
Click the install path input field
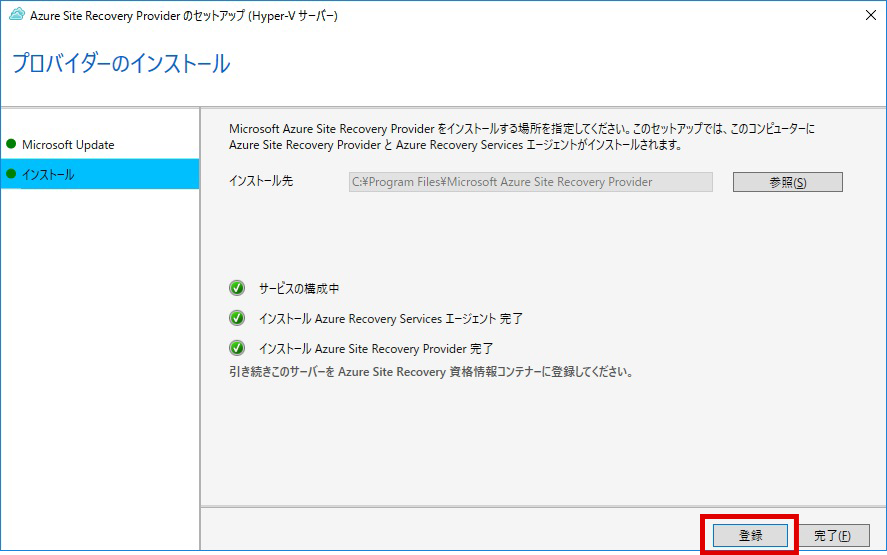(x=531, y=182)
